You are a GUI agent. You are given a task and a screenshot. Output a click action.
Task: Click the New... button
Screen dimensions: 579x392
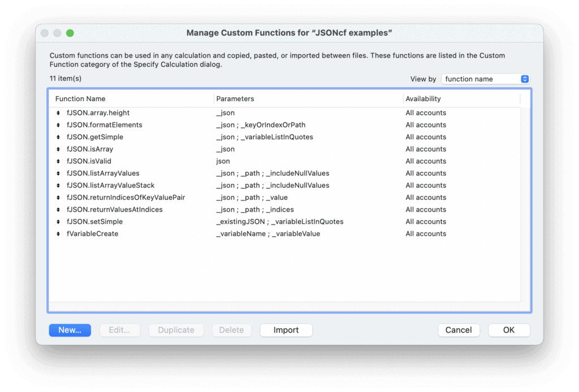70,330
